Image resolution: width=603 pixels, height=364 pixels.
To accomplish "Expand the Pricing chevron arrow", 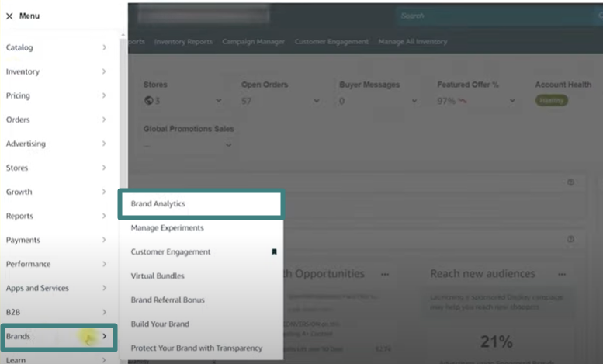I will [104, 95].
